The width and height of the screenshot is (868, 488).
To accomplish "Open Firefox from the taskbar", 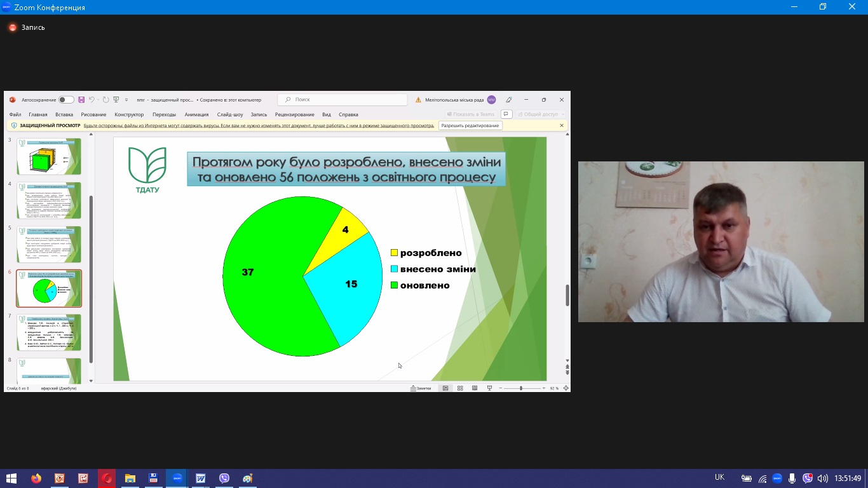I will [36, 478].
